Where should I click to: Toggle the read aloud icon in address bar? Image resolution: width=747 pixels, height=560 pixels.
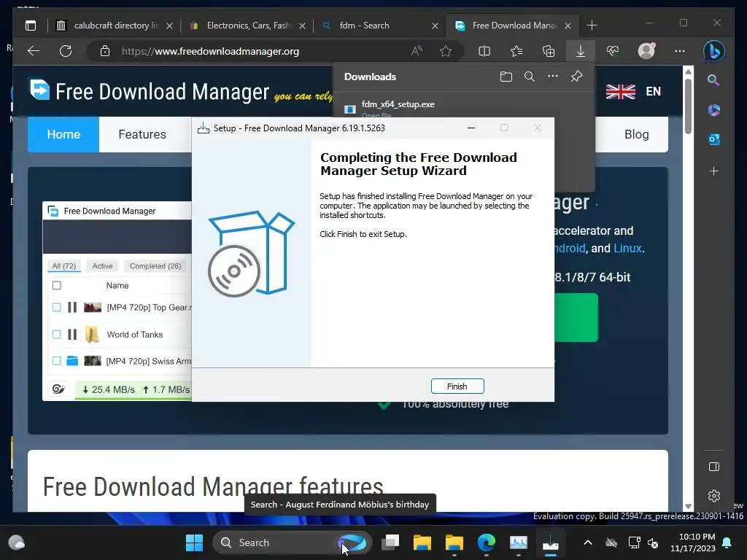417,51
